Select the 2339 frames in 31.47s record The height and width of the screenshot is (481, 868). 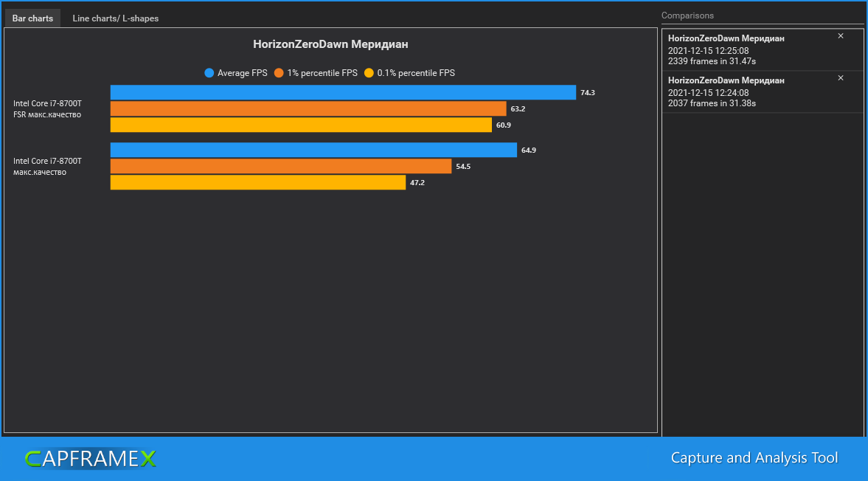(763, 50)
